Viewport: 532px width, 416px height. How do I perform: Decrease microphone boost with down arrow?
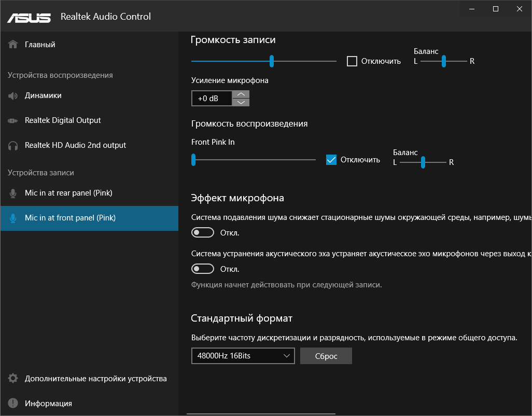click(241, 102)
